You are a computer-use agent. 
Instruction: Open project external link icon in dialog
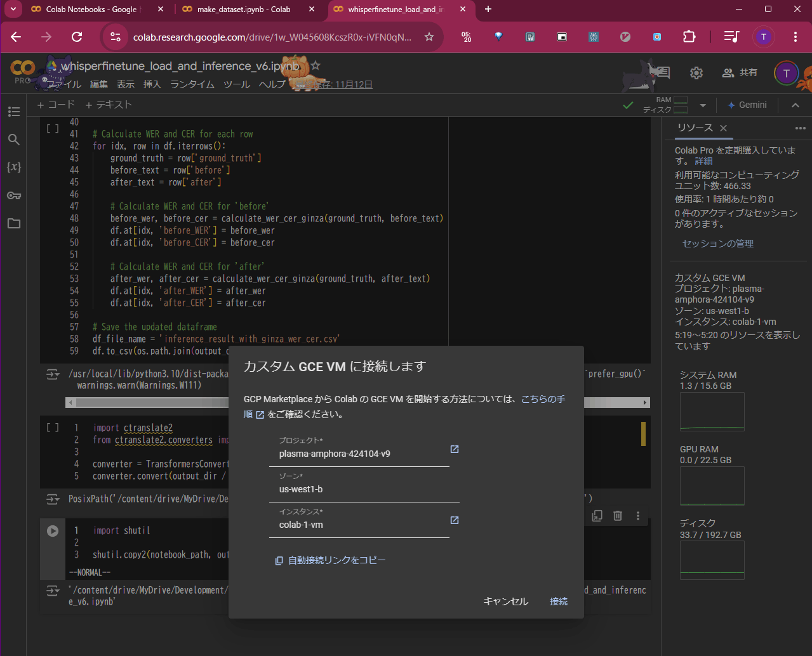pos(455,449)
